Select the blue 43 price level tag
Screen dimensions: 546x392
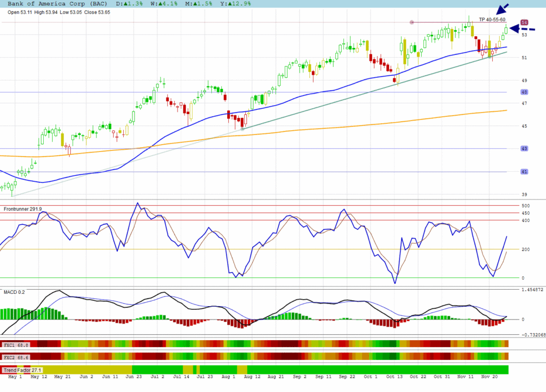(525, 148)
